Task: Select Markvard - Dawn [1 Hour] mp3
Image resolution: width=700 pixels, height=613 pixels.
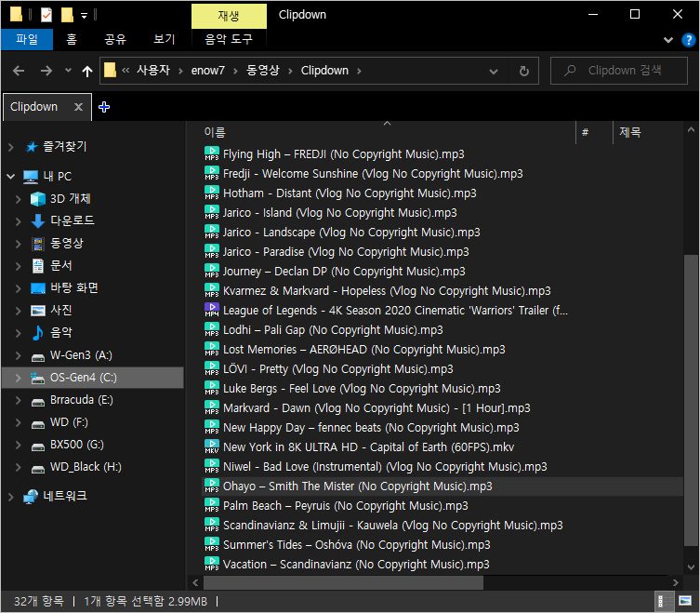Action: (x=376, y=408)
